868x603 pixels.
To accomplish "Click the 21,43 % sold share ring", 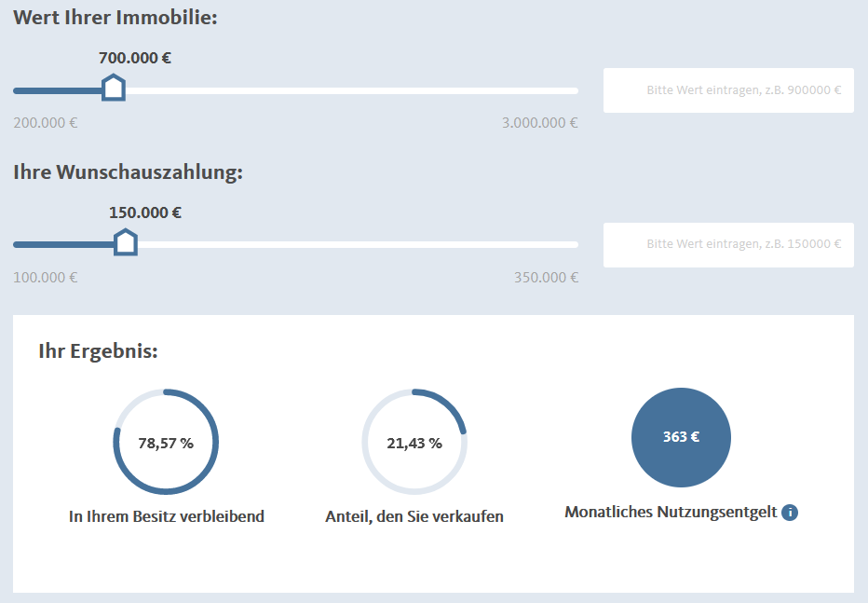I will (x=414, y=441).
